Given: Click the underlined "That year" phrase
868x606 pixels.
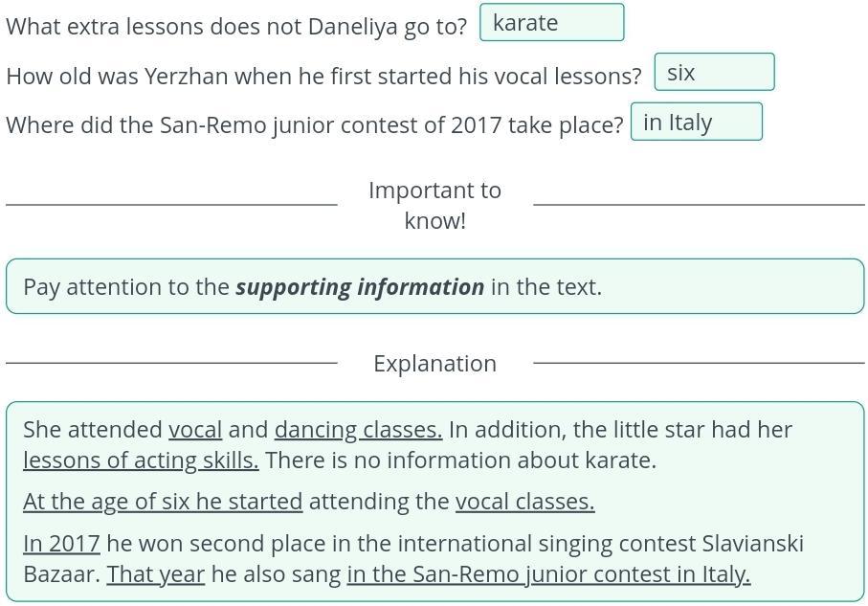Looking at the screenshot, I should [156, 574].
